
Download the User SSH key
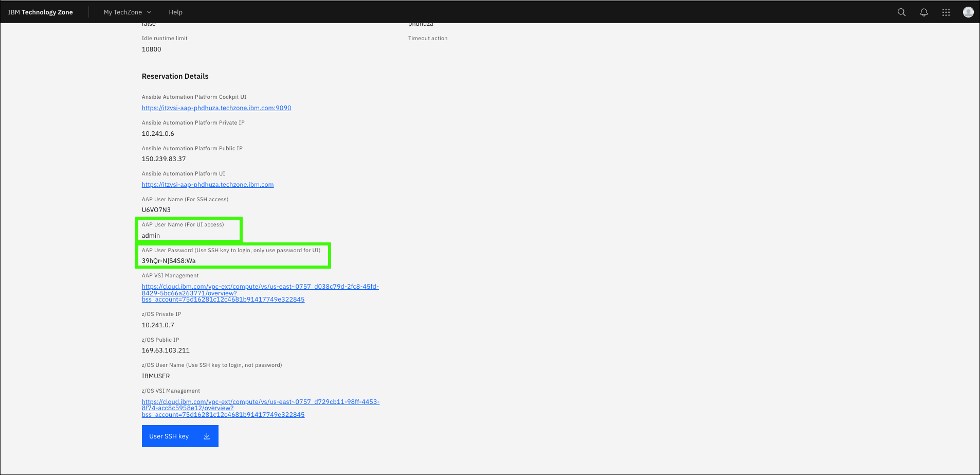pos(169,436)
